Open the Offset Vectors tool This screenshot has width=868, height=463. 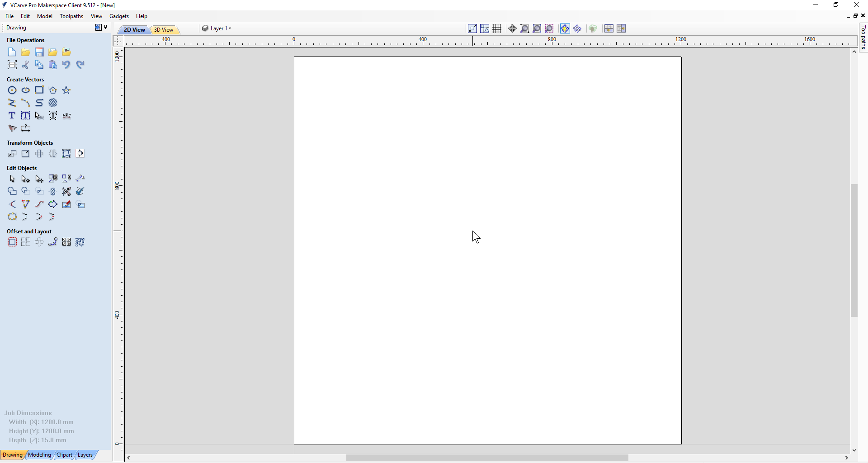[12, 242]
